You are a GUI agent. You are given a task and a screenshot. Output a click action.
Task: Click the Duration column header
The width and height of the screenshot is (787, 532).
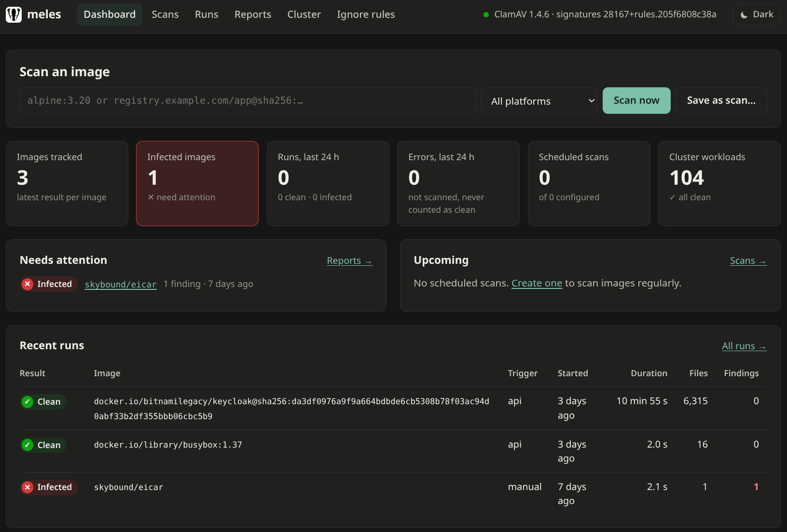click(x=649, y=373)
